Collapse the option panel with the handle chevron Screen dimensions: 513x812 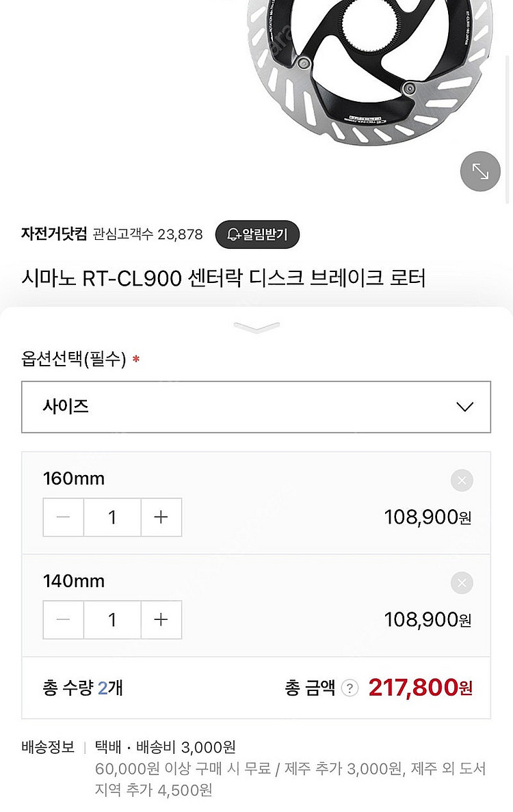point(256,327)
